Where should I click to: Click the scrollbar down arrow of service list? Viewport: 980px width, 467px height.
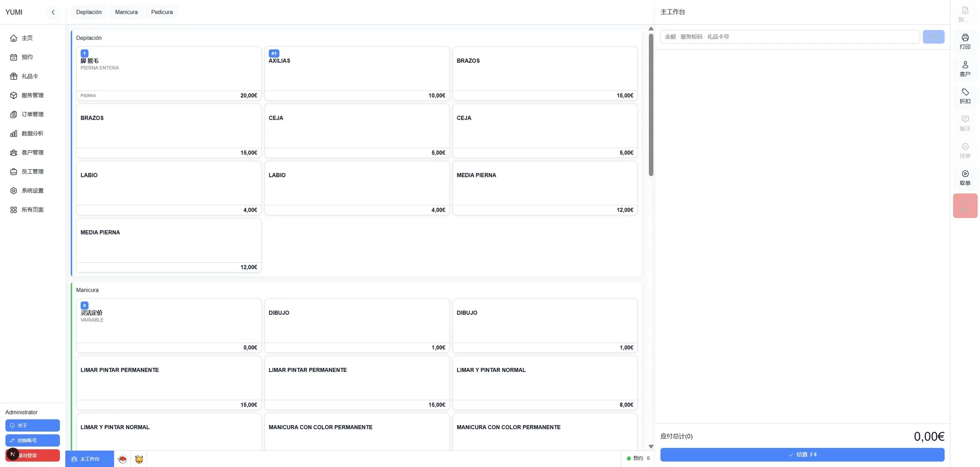point(651,447)
